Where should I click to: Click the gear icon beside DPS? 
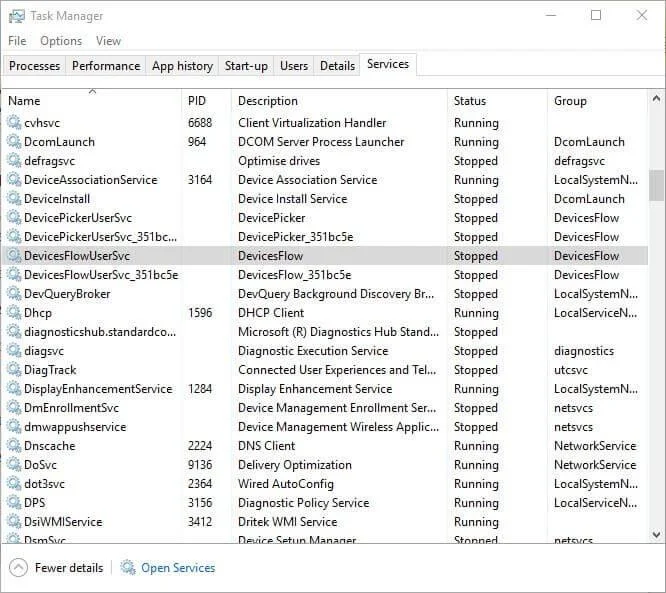tap(14, 503)
